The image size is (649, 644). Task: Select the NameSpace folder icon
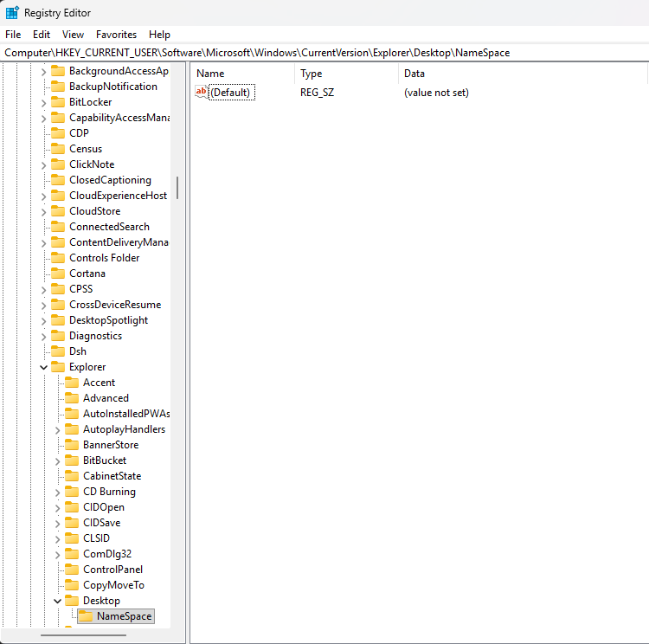point(86,616)
